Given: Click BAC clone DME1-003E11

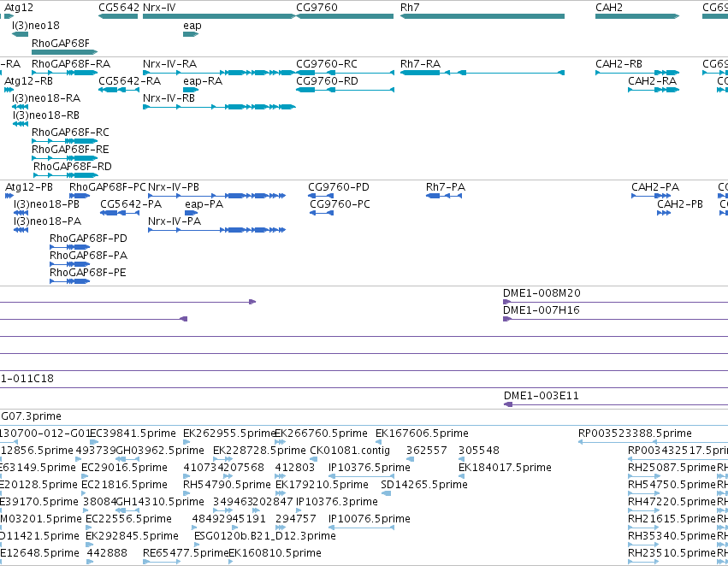Looking at the screenshot, I should point(542,396).
